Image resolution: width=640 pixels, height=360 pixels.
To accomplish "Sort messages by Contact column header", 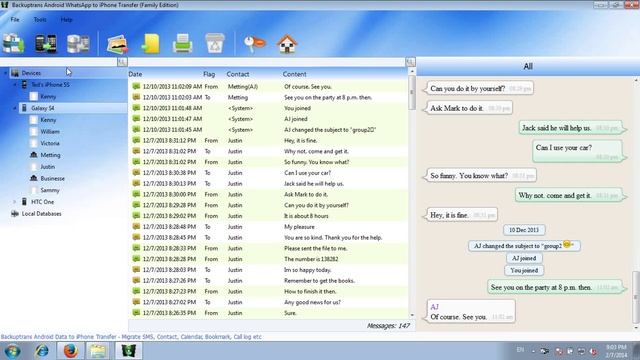I will (x=238, y=74).
